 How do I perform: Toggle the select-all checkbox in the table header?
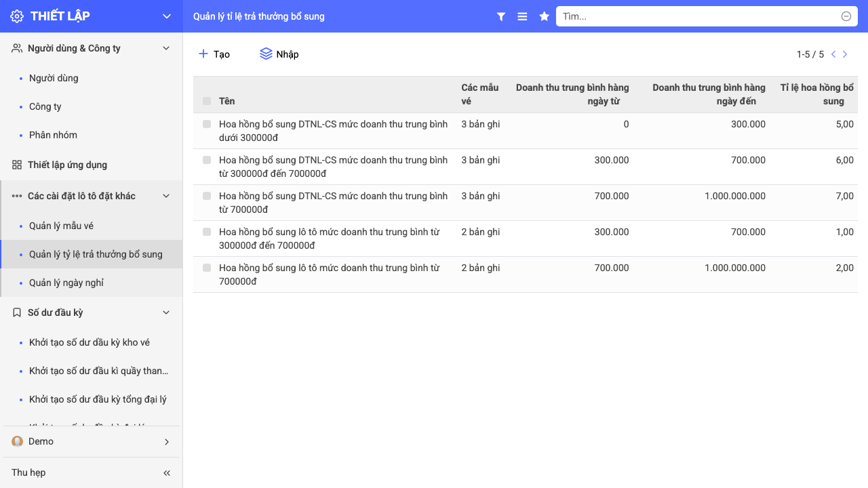pyautogui.click(x=207, y=101)
